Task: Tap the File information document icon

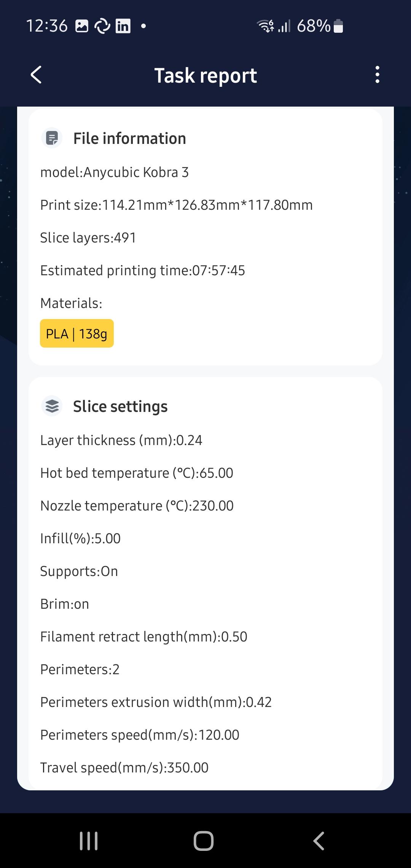Action: [x=52, y=138]
